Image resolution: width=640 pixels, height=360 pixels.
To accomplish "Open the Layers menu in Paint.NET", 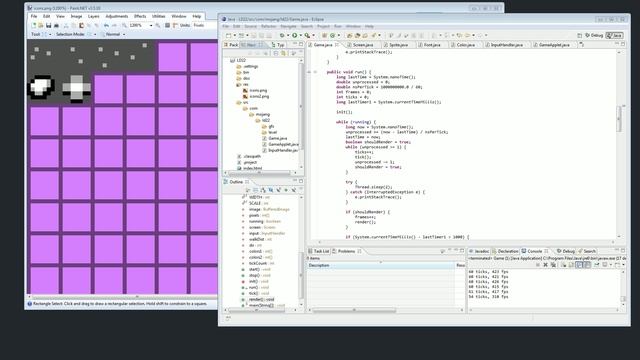I will 93,16.
